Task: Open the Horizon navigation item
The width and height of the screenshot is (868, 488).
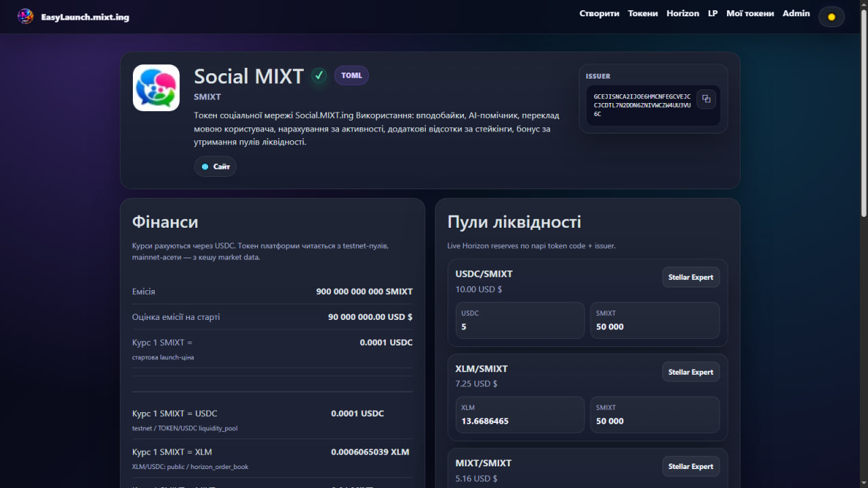Action: coord(683,14)
